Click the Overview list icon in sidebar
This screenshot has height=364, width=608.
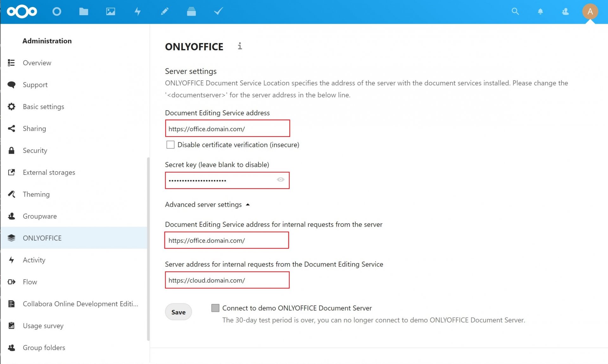(11, 63)
